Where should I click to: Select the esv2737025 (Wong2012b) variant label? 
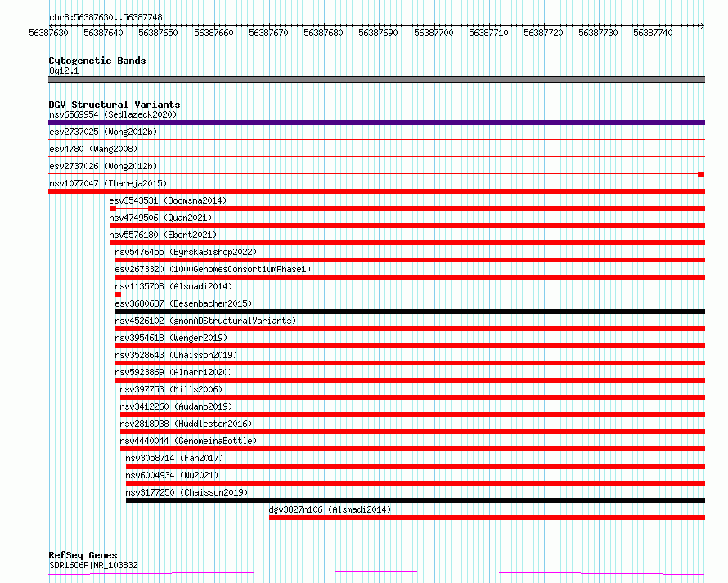pyautogui.click(x=103, y=132)
